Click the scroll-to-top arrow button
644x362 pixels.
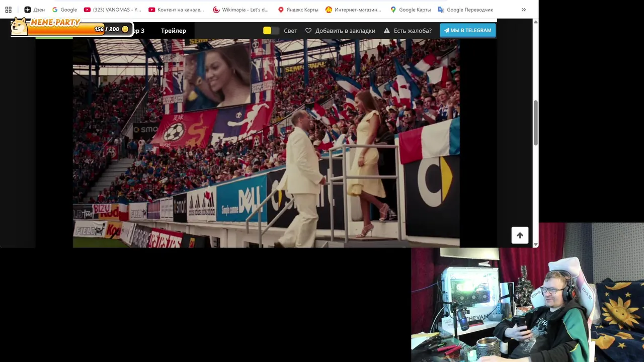(520, 235)
